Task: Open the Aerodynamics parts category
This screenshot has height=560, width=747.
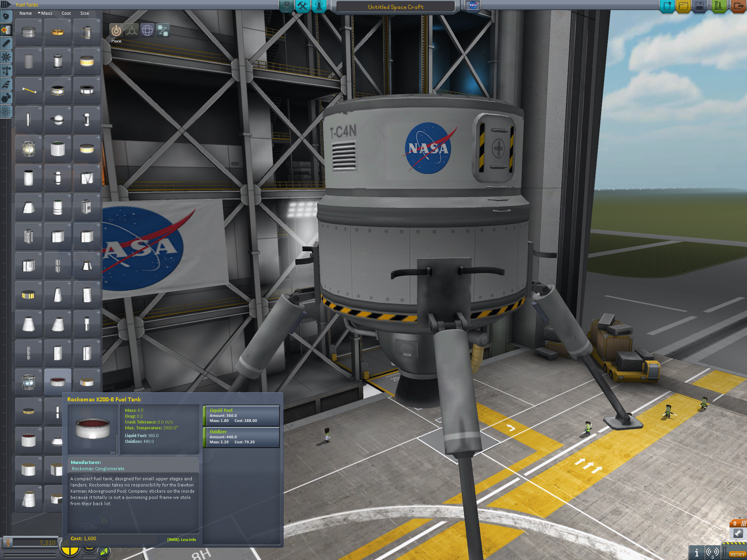Action: (6, 84)
